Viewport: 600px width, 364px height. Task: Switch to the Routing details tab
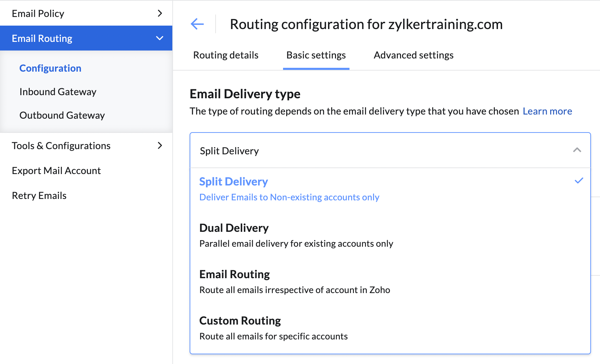click(226, 55)
